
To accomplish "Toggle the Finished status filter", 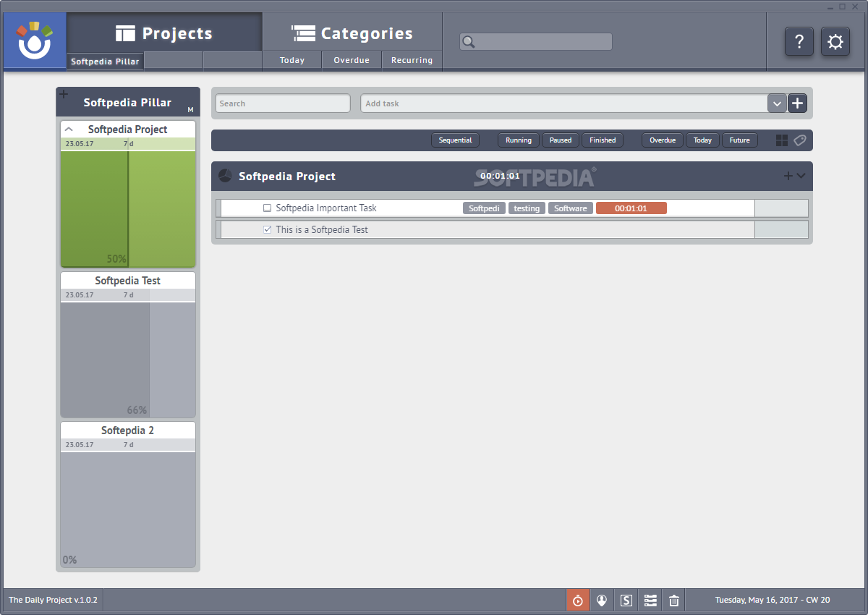I will [603, 140].
